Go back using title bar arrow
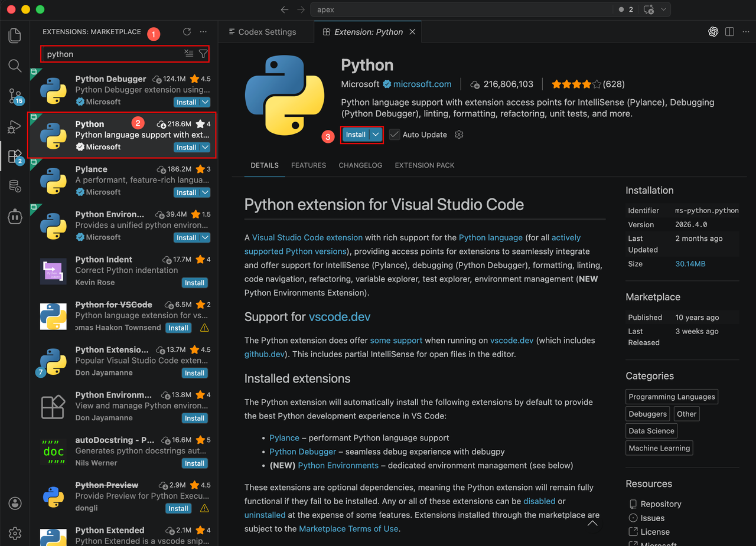 tap(285, 9)
